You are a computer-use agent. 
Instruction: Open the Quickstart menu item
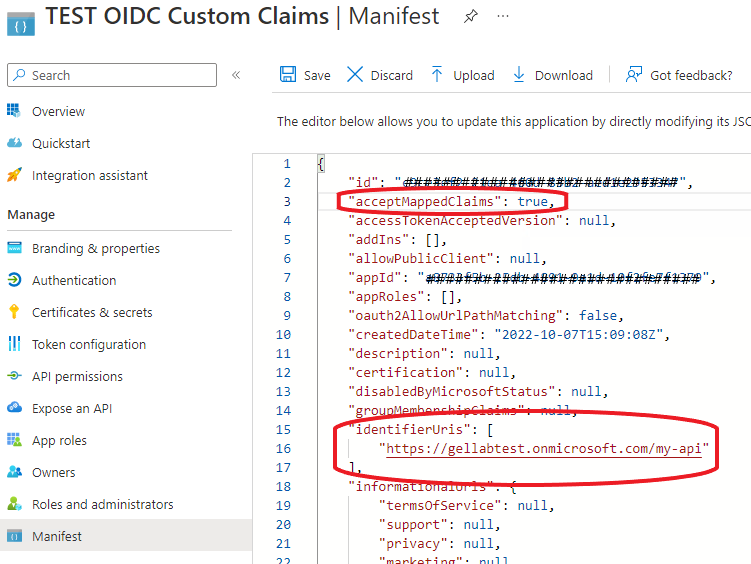tap(61, 143)
